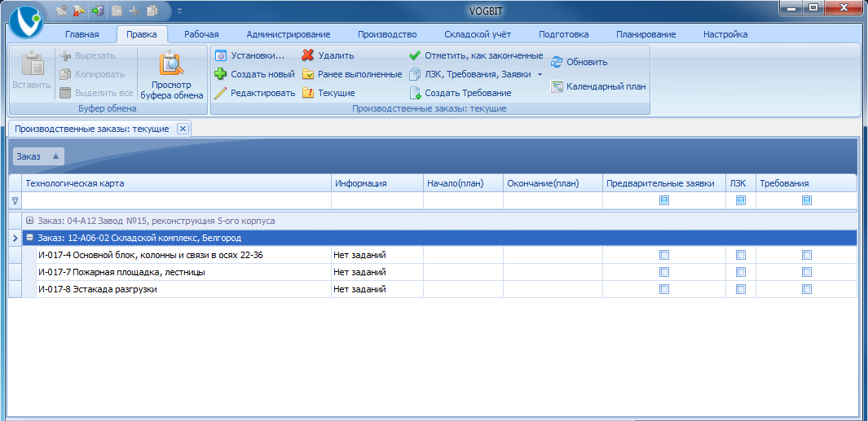Click the green plus Создать новый icon
Viewport: 868px width, 421px height.
tap(220, 74)
